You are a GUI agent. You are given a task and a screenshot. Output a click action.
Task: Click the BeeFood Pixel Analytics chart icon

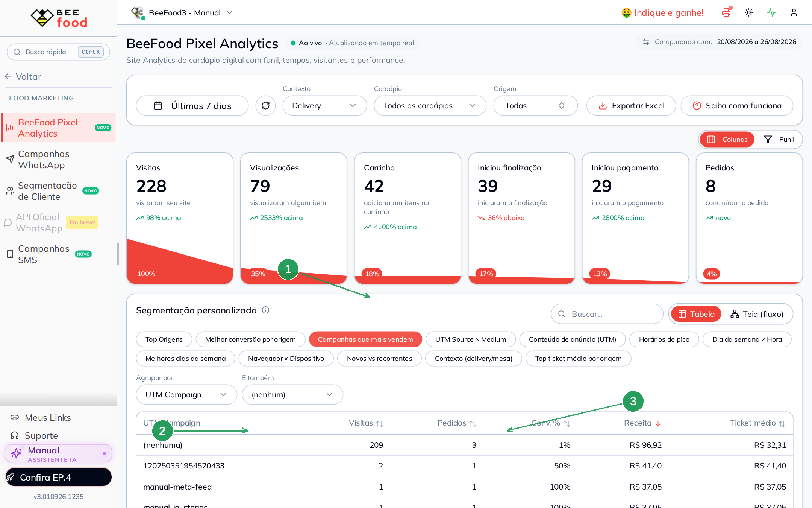coord(10,128)
